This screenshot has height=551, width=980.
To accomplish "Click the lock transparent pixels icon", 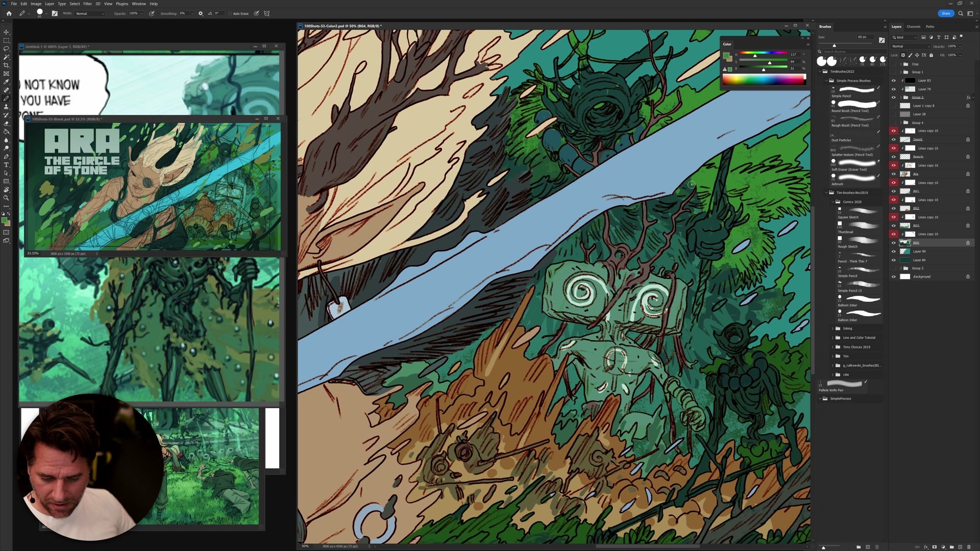I will pyautogui.click(x=903, y=55).
